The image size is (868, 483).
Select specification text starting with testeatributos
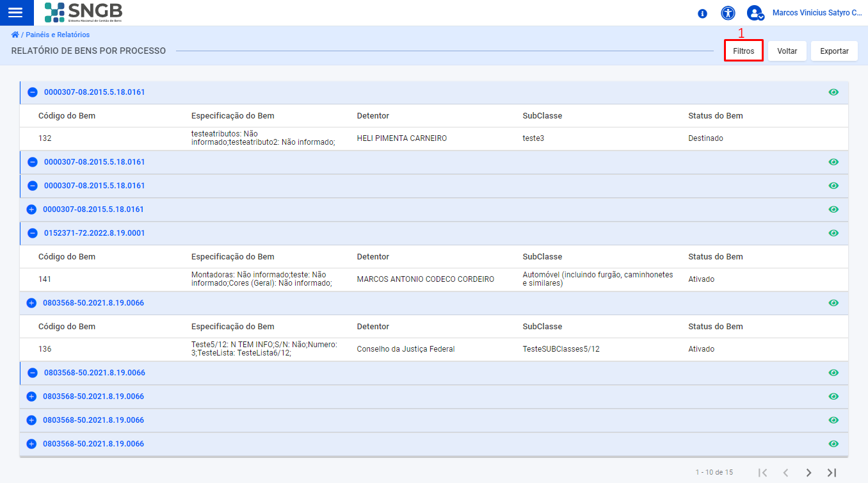264,138
